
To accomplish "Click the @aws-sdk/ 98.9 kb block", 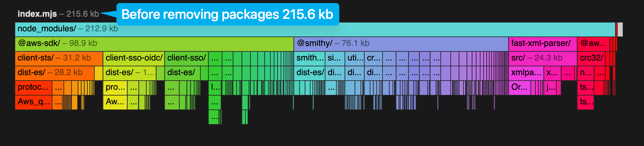I will 154,44.
